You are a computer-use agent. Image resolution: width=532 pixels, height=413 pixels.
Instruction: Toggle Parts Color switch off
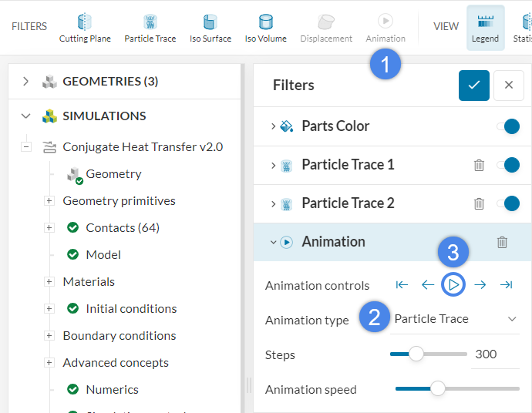click(x=508, y=126)
